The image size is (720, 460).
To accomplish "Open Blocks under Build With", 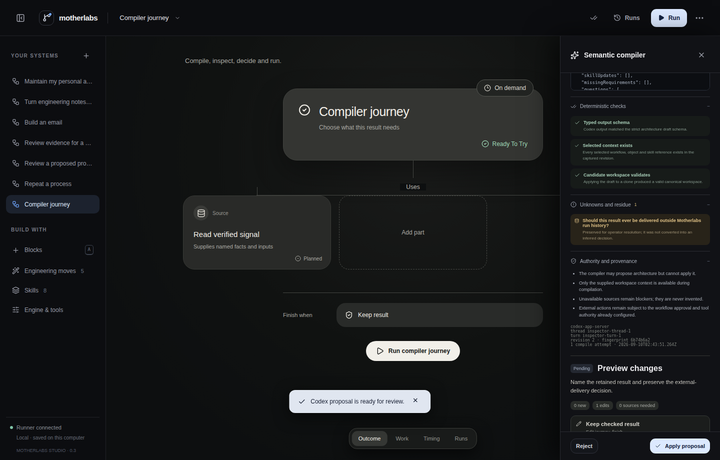I will tap(52, 250).
